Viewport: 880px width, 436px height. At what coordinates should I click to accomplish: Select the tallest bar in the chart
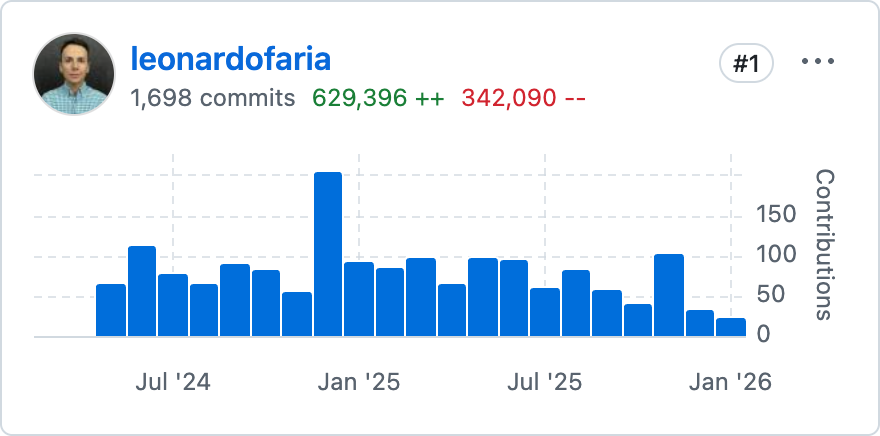[x=328, y=254]
